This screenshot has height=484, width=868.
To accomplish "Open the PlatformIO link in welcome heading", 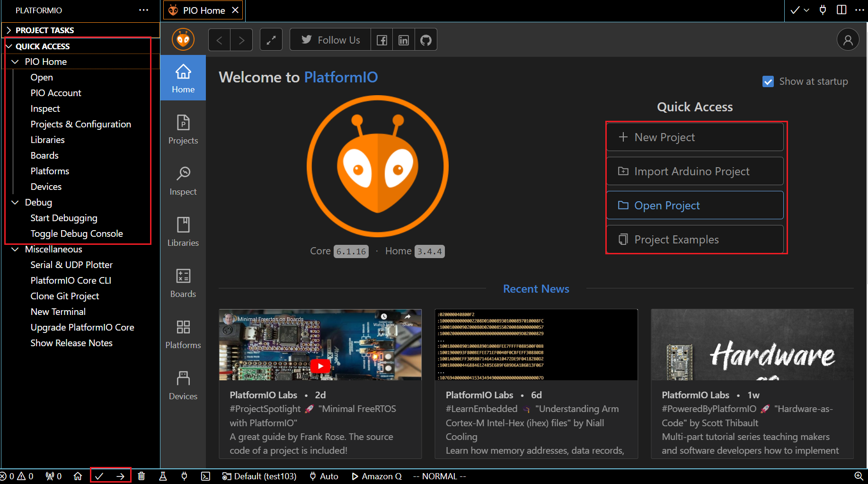I will point(341,77).
